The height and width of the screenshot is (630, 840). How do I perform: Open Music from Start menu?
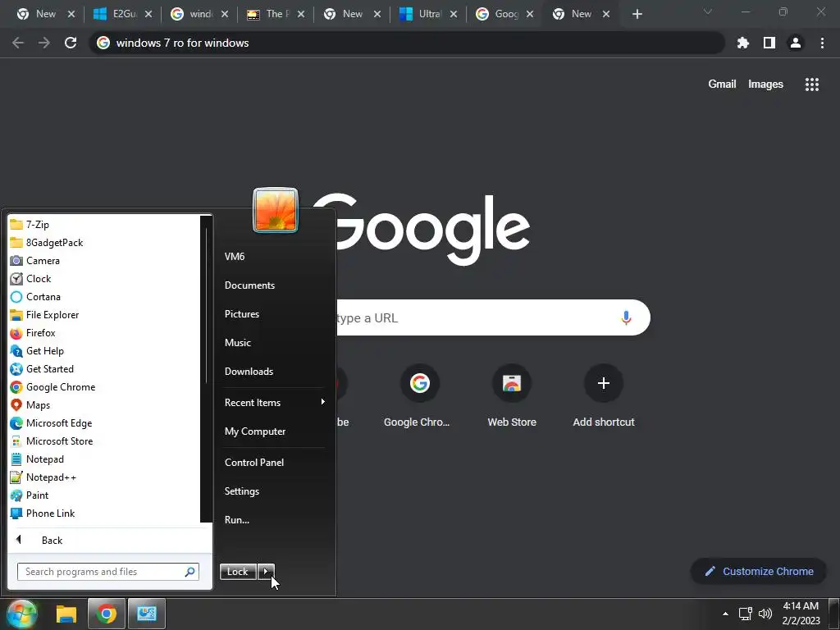tap(238, 343)
